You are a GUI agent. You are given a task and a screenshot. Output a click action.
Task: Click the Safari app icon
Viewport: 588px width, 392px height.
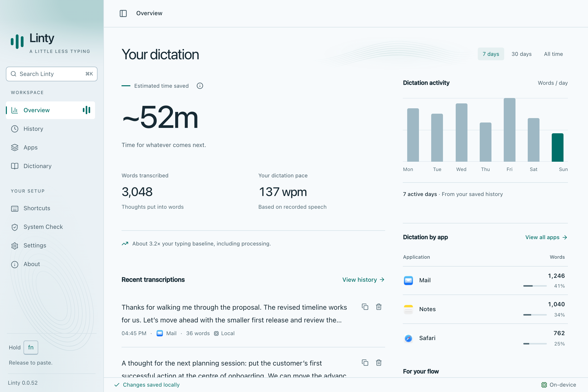pos(408,338)
